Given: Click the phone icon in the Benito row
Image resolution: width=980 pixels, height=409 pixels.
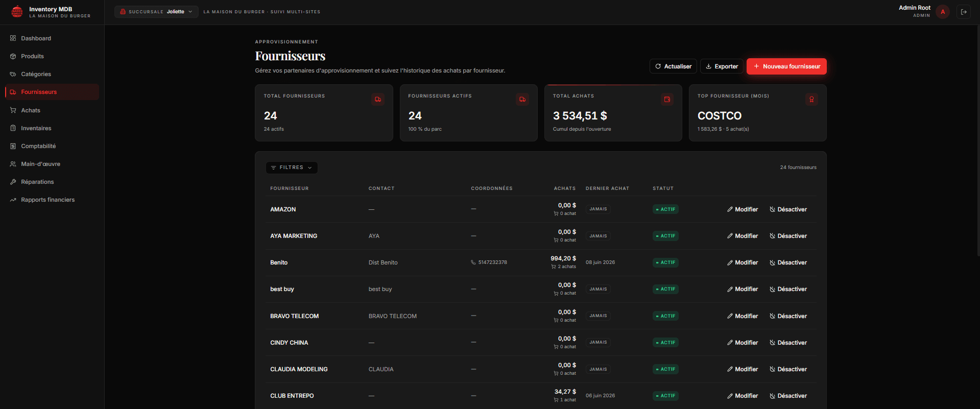Looking at the screenshot, I should click(473, 262).
